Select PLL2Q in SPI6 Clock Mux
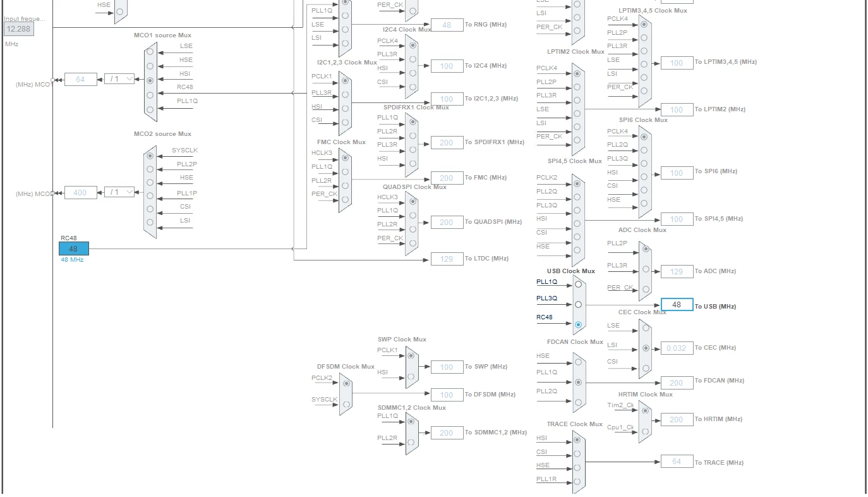The width and height of the screenshot is (868, 497). coord(644,150)
